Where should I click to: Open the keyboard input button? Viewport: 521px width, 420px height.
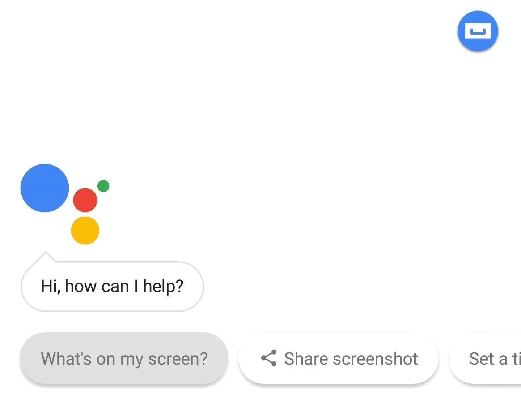tap(478, 31)
